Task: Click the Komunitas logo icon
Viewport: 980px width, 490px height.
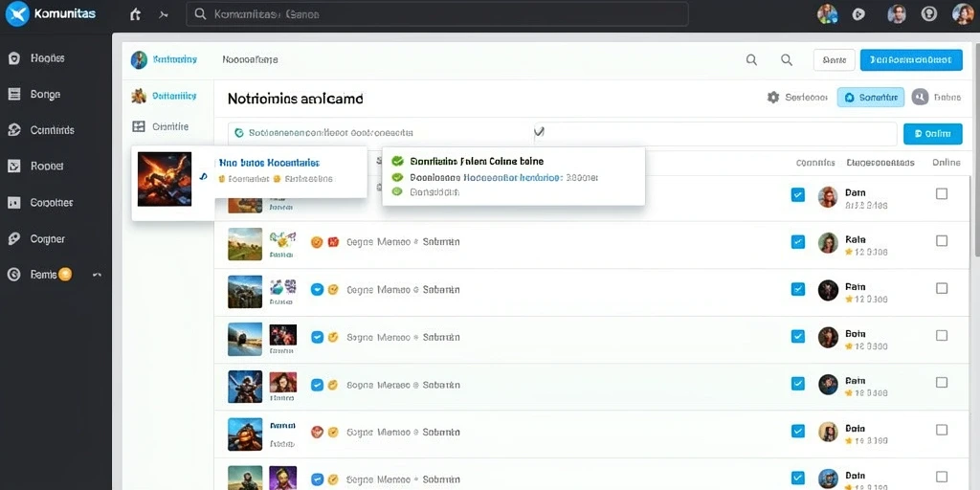Action: (17, 13)
